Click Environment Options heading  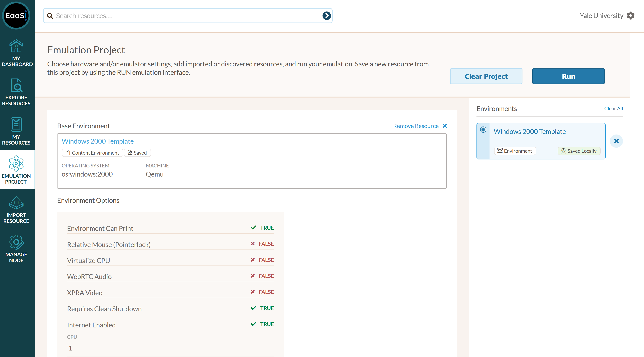[88, 200]
